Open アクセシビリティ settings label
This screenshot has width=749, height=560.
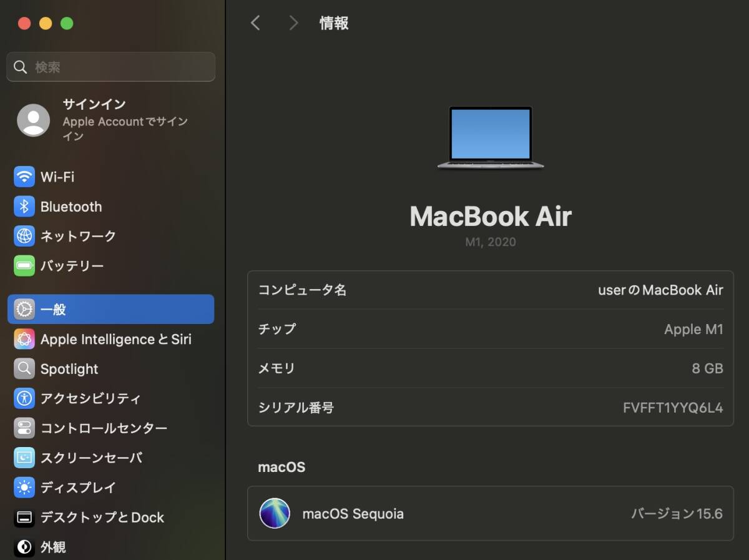pyautogui.click(x=91, y=398)
